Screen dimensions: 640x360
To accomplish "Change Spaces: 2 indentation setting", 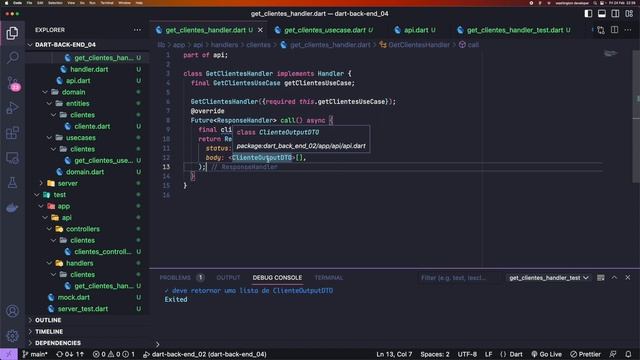I will [435, 354].
